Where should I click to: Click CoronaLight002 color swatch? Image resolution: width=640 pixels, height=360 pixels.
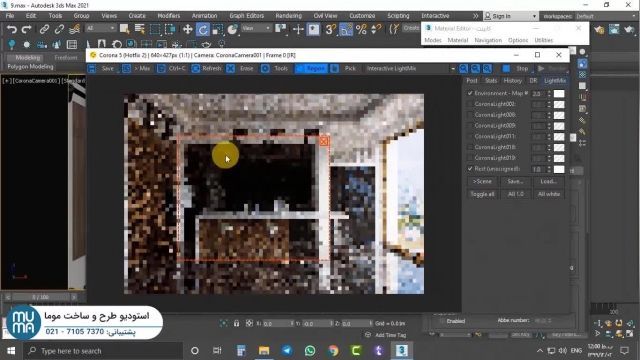(559, 104)
